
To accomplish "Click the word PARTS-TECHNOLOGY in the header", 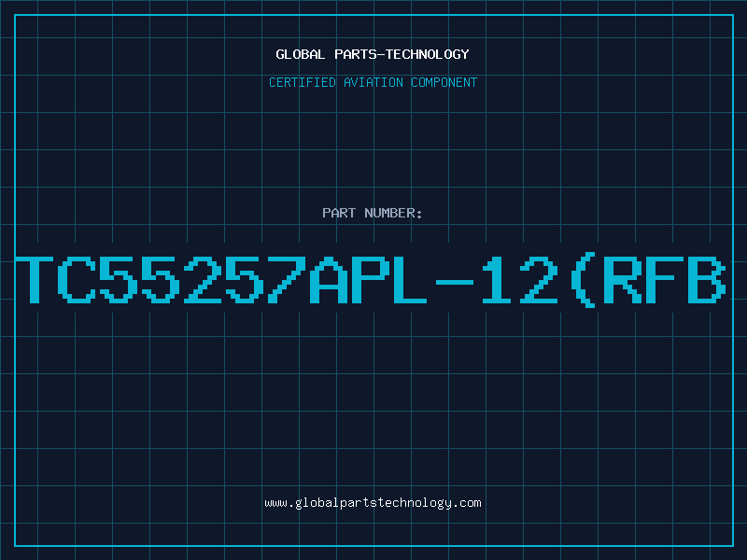I will pos(402,54).
